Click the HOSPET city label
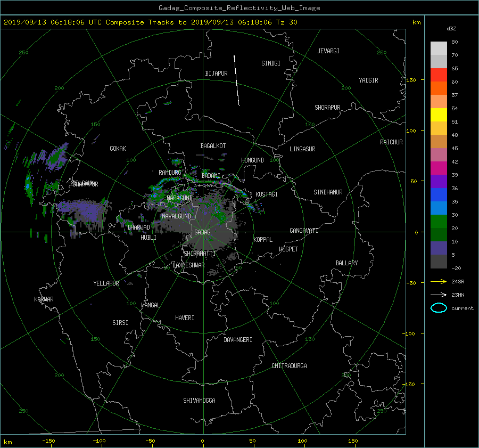This screenshot has height=448, width=479. click(x=288, y=249)
